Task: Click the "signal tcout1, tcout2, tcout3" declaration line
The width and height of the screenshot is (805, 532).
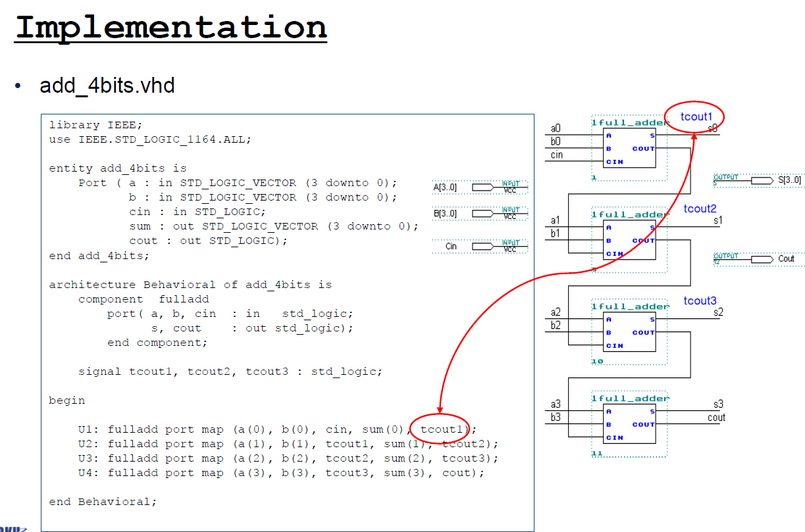Action: point(230,371)
